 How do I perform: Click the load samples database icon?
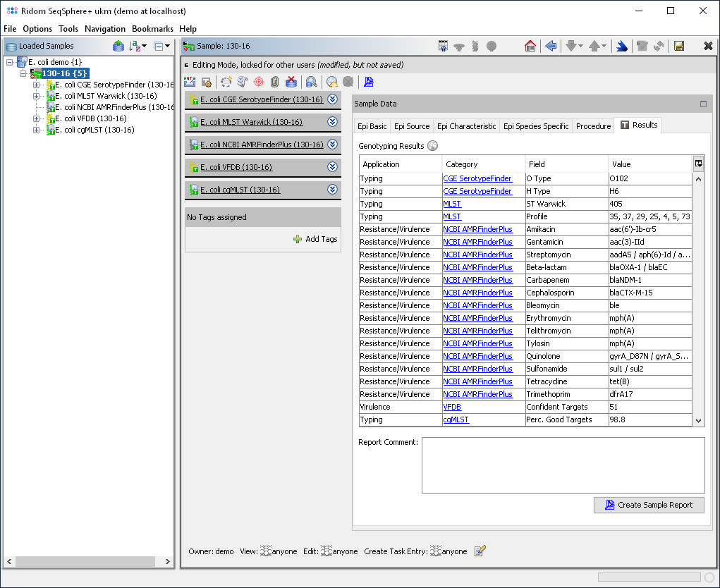118,46
